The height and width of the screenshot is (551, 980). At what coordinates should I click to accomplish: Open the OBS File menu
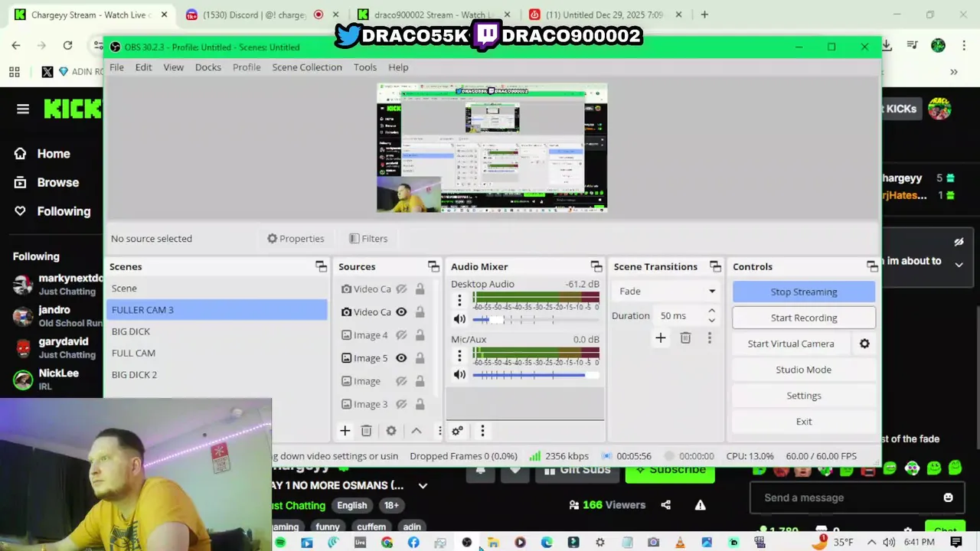(116, 67)
